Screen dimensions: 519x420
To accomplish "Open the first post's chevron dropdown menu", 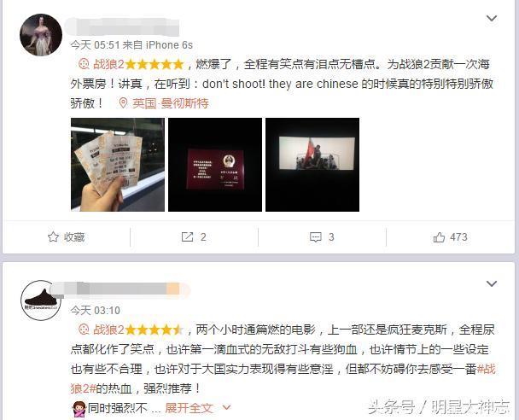I will click(x=492, y=18).
